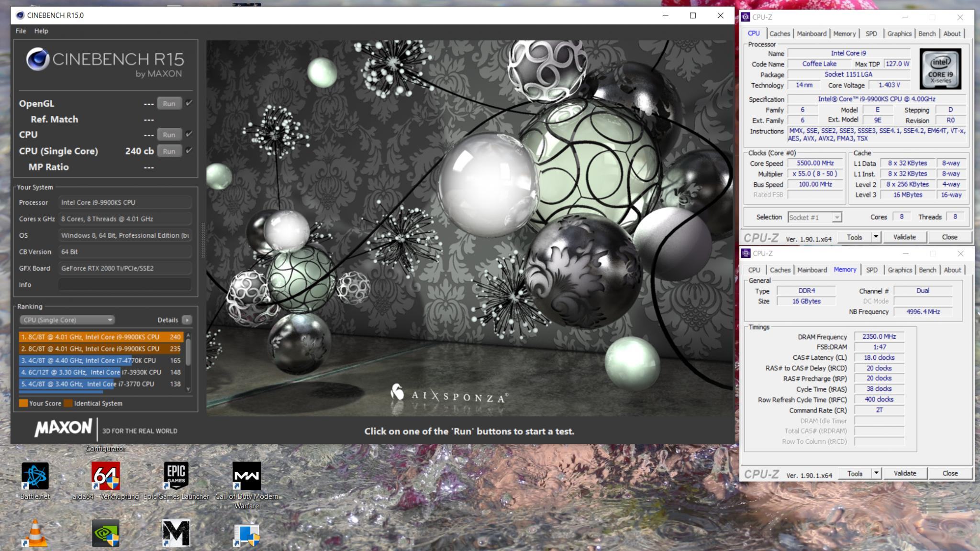Switch to Mainboard tab in top CPU-Z
The height and width of the screenshot is (551, 980).
(x=812, y=33)
